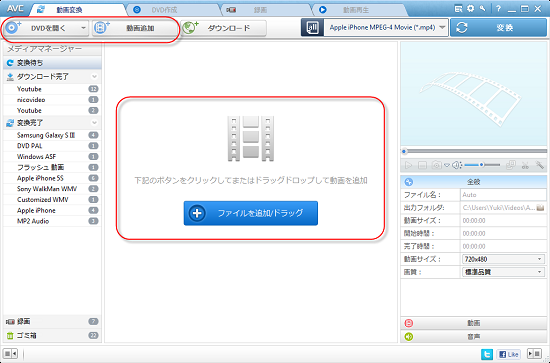
Task: Click the merge clips icon
Action: click(x=511, y=165)
